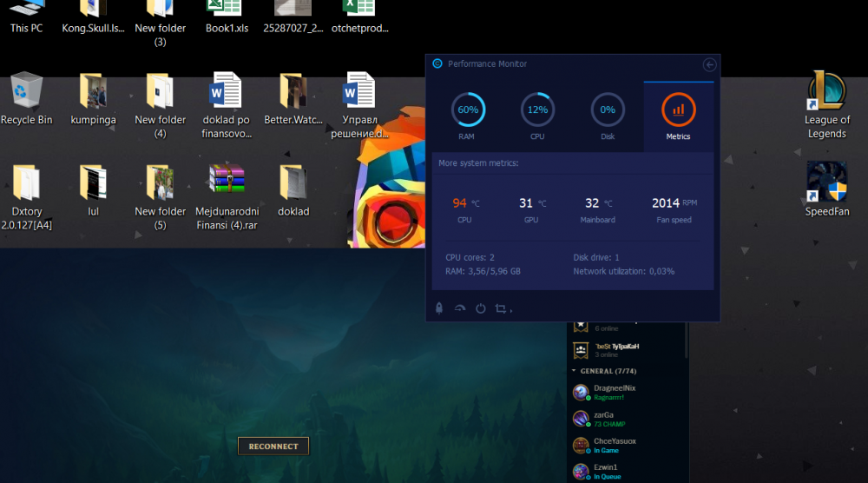
Task: Click the club banner icon with 3 online
Action: [581, 350]
